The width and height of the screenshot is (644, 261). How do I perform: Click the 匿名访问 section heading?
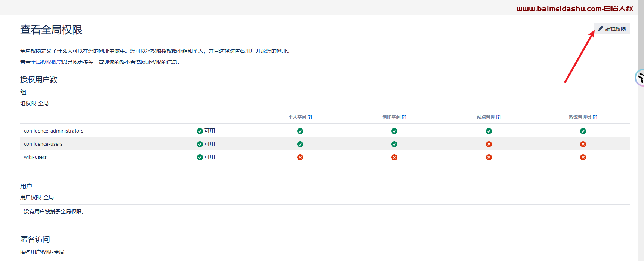click(35, 239)
